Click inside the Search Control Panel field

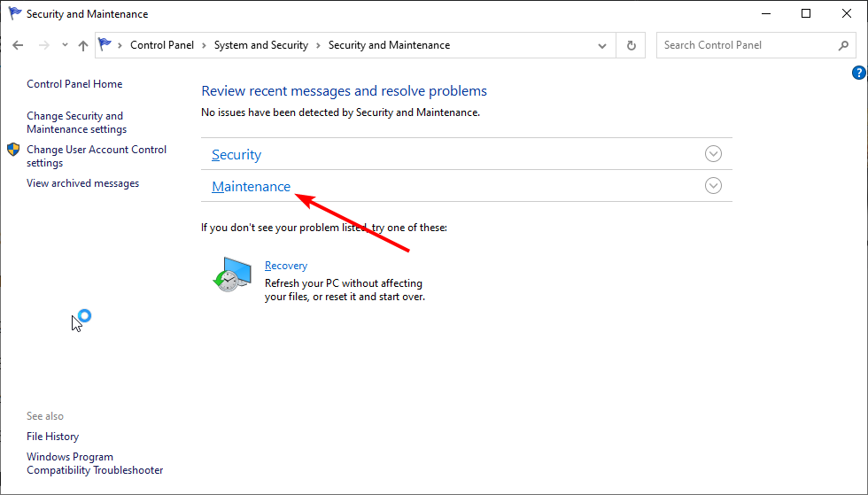click(x=744, y=45)
